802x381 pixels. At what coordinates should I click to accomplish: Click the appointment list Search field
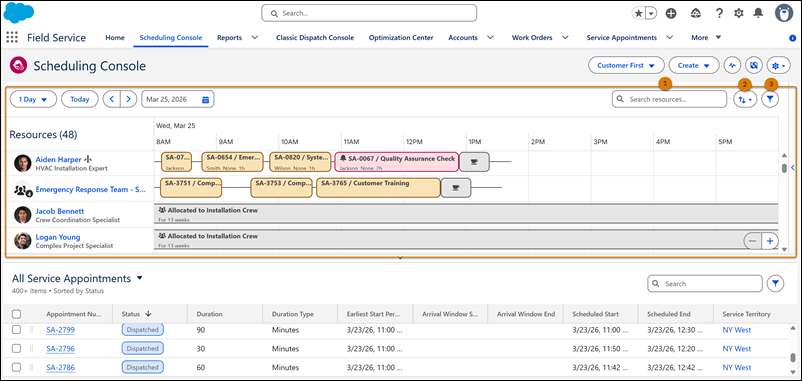point(705,283)
